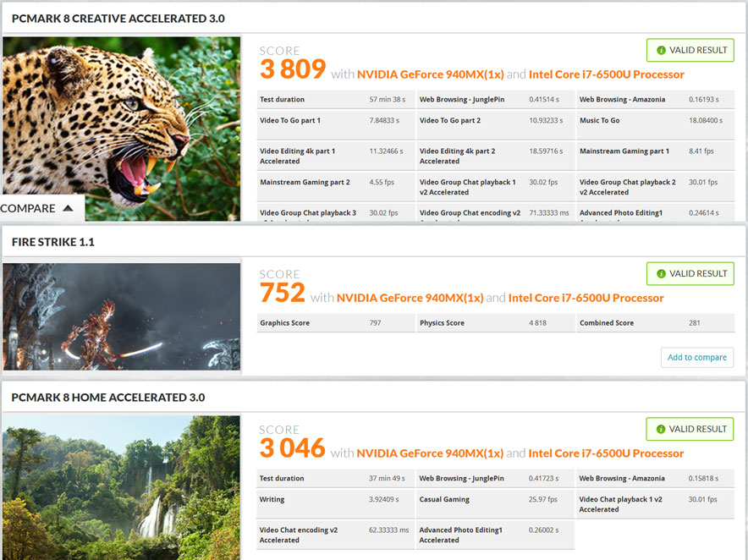Open NVIDIA GeForce 940MX link in Creative Accelerated result
Image resolution: width=748 pixels, height=560 pixels.
tap(431, 74)
